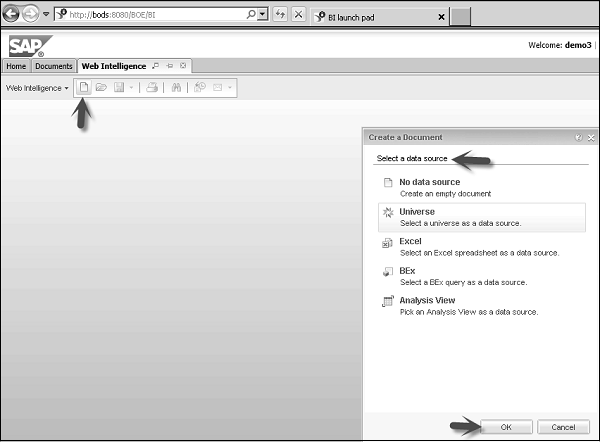The image size is (600, 442).
Task: Click the Find binoculars icon
Action: tap(176, 88)
